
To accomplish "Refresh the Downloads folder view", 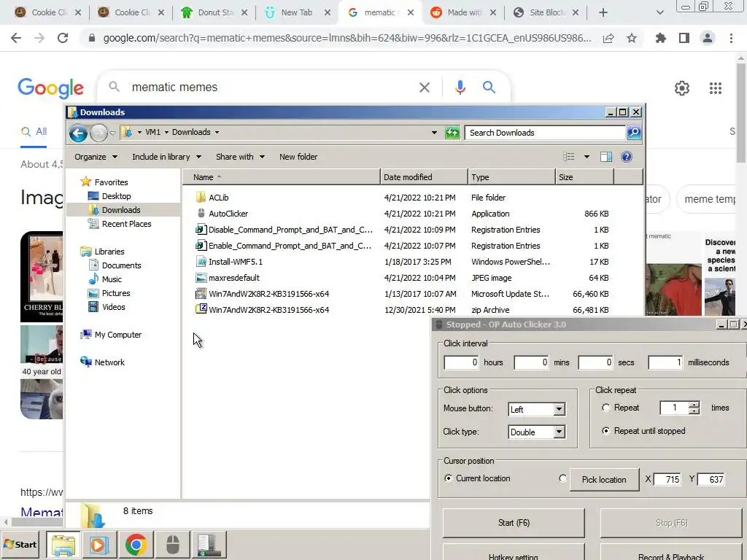I will pyautogui.click(x=452, y=133).
